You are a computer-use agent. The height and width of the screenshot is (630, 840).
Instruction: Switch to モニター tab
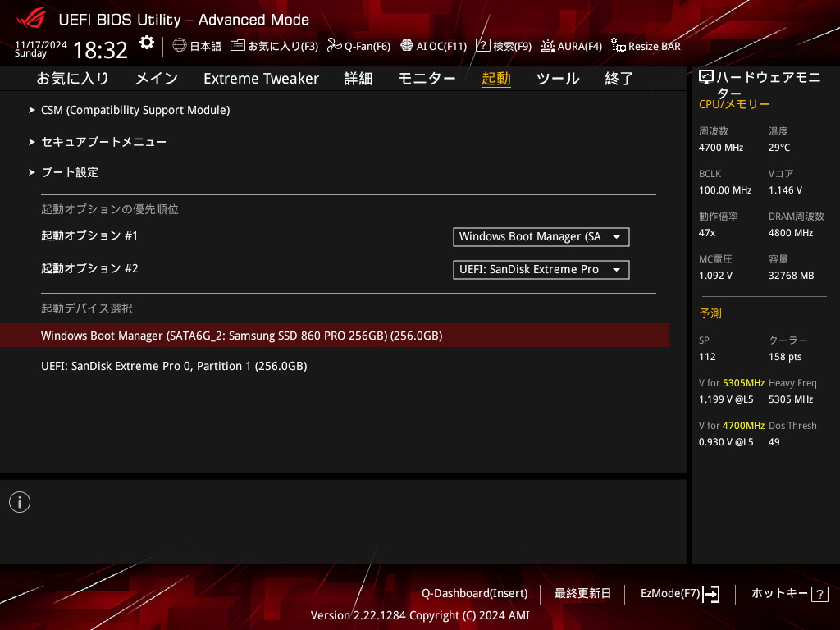(427, 79)
